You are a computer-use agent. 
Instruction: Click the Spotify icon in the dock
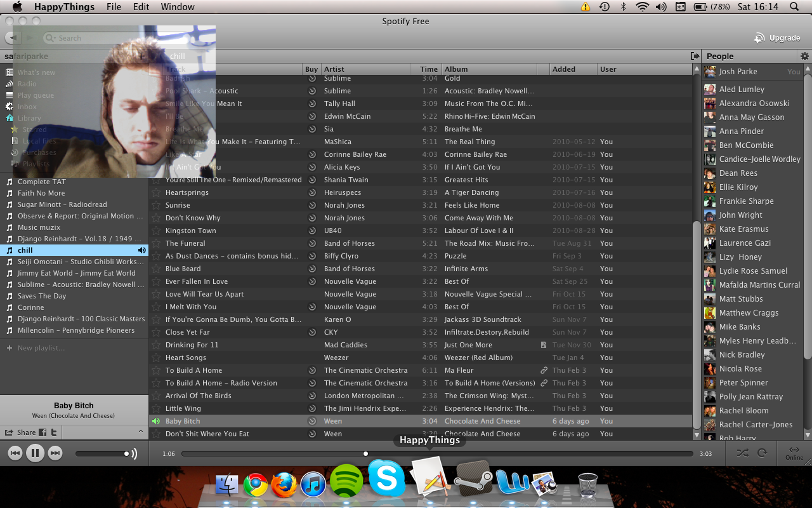pos(346,481)
